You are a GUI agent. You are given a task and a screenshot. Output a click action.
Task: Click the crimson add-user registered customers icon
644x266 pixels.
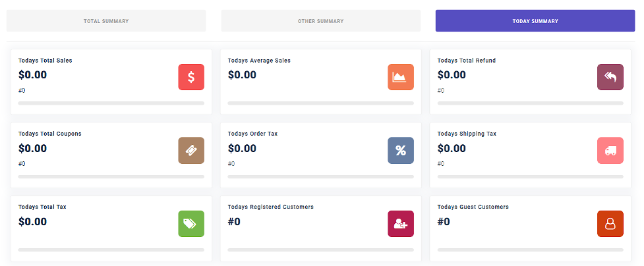pyautogui.click(x=401, y=224)
